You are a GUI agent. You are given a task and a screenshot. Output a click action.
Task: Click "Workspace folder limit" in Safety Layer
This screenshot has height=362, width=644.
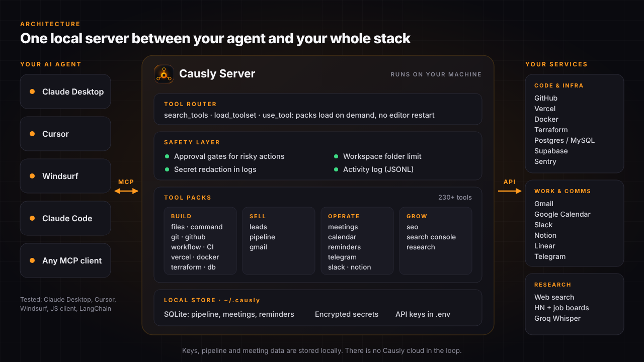pyautogui.click(x=382, y=156)
